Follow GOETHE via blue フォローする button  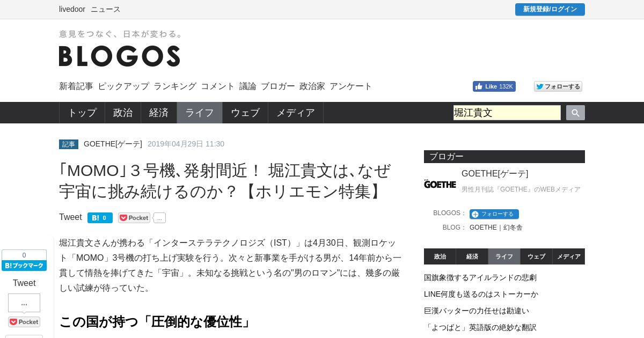(494, 214)
